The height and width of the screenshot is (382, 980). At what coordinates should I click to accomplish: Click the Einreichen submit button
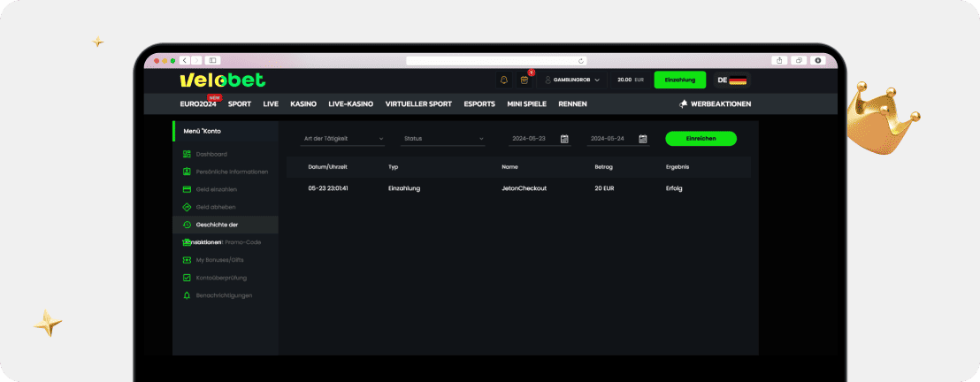(701, 139)
